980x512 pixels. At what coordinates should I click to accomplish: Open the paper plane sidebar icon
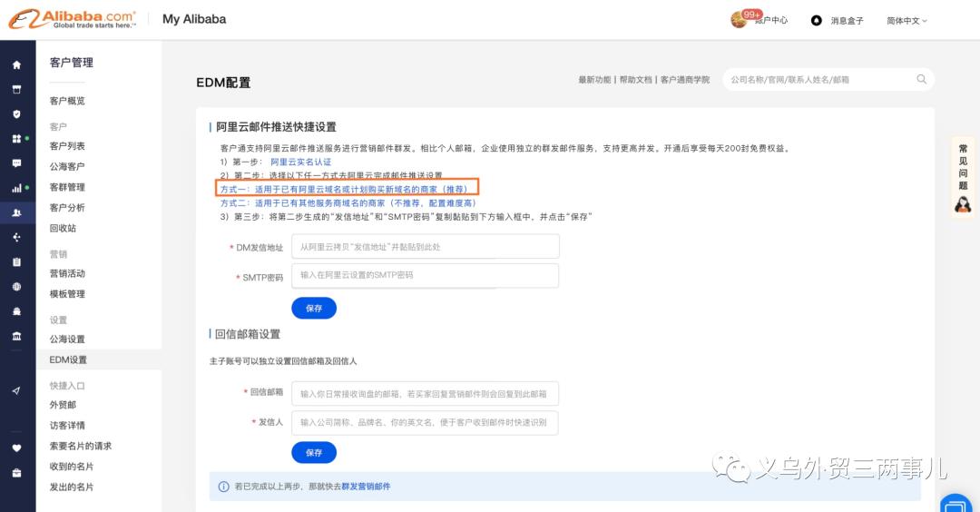(17, 390)
